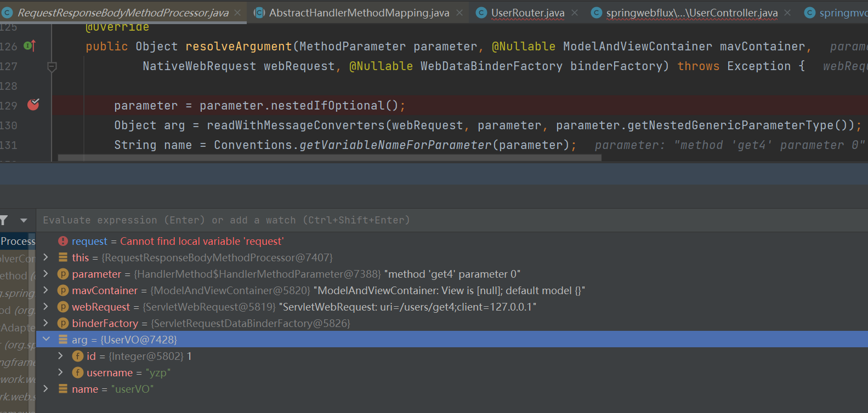Collapse the 'arg' variable node
The image size is (868, 413).
coord(46,340)
